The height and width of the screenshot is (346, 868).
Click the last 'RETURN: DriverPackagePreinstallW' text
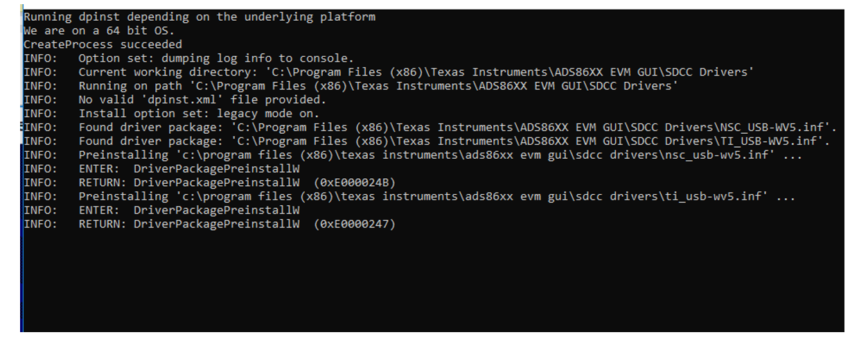pyautogui.click(x=189, y=225)
